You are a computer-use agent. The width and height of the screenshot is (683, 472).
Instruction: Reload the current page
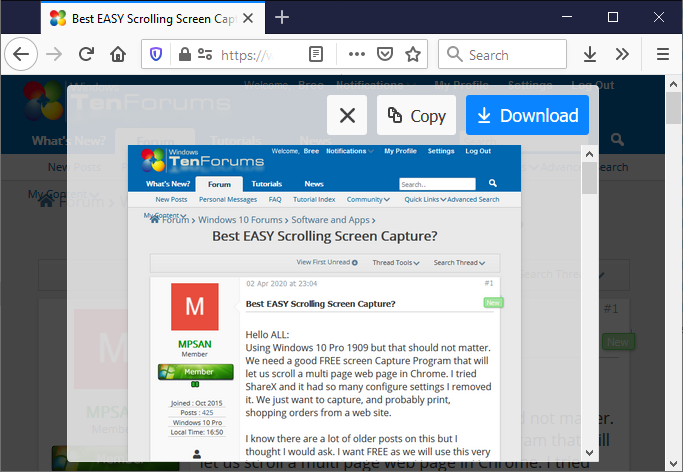point(86,54)
